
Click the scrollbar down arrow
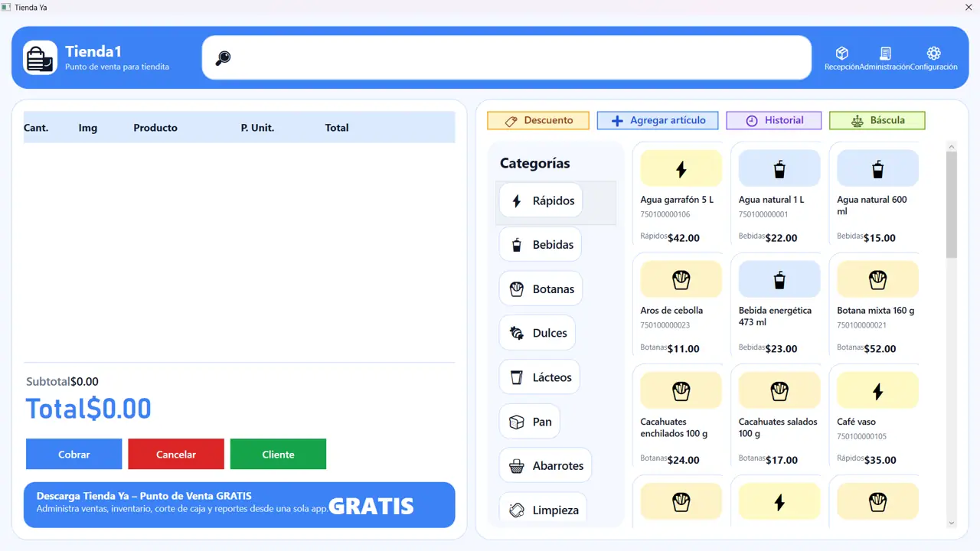tap(952, 523)
